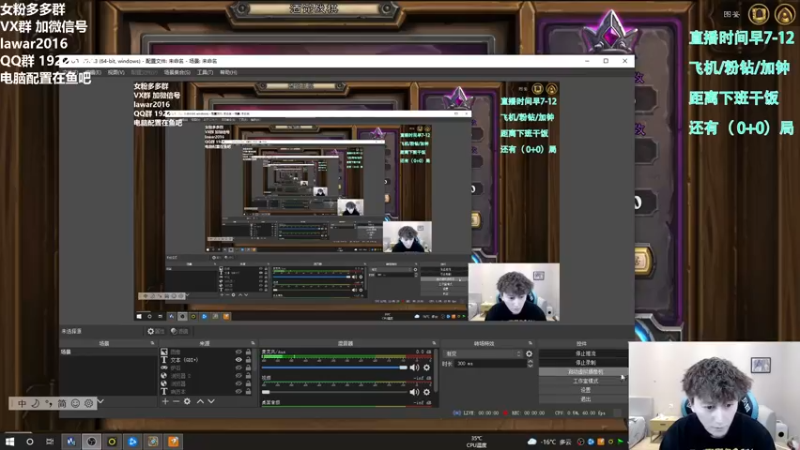Pop out the Scenes dock panel
This screenshot has width=800, height=450.
coord(152,343)
